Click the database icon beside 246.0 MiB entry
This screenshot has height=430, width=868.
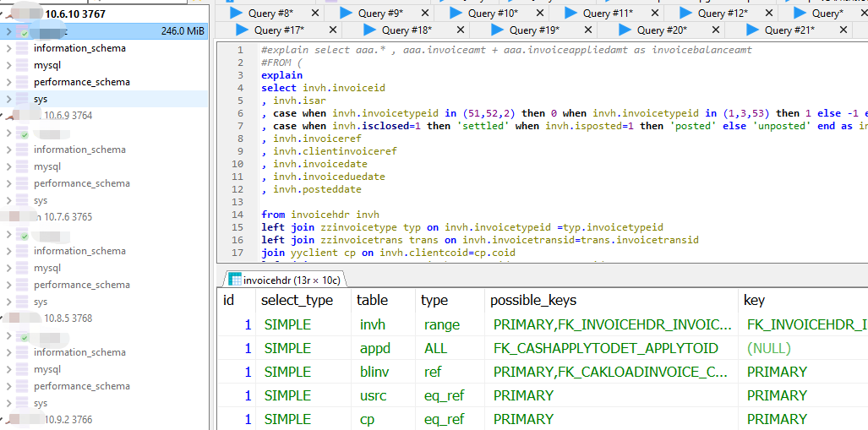22,31
